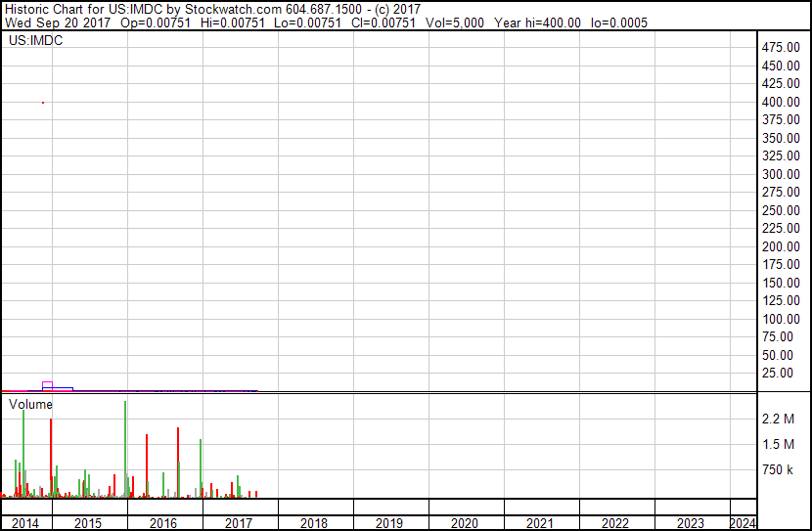Screen dimensions: 812x531
Task: Click the Volume panel label
Action: 31,404
